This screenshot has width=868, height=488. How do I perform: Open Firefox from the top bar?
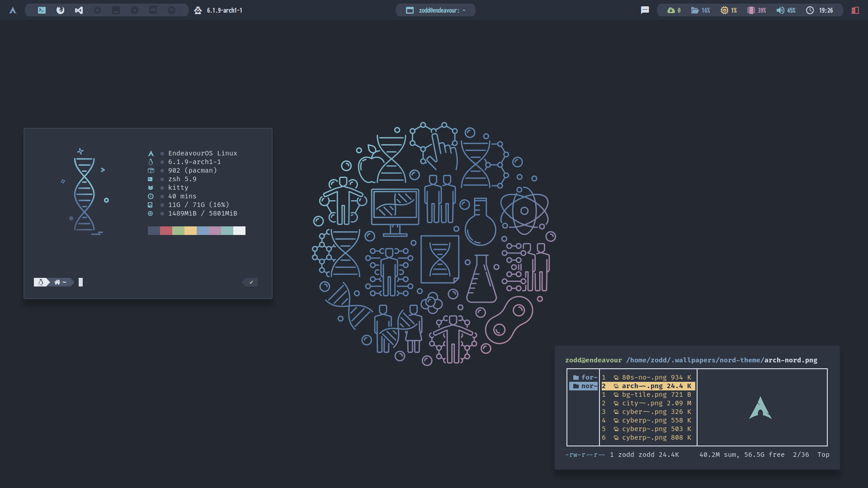[x=60, y=10]
